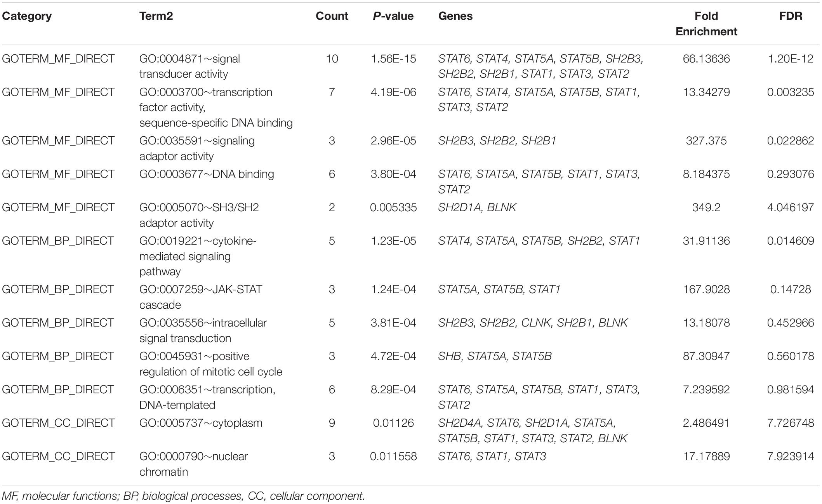Click the P-value column header
This screenshot has width=822, height=504.
pyautogui.click(x=393, y=16)
